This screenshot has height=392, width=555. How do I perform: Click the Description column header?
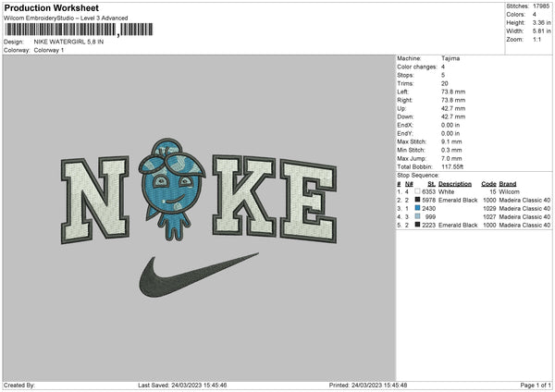[455, 184]
